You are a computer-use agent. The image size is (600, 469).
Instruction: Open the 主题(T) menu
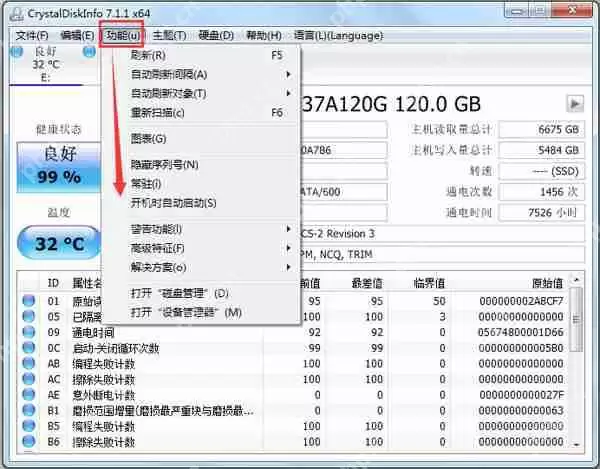point(169,36)
